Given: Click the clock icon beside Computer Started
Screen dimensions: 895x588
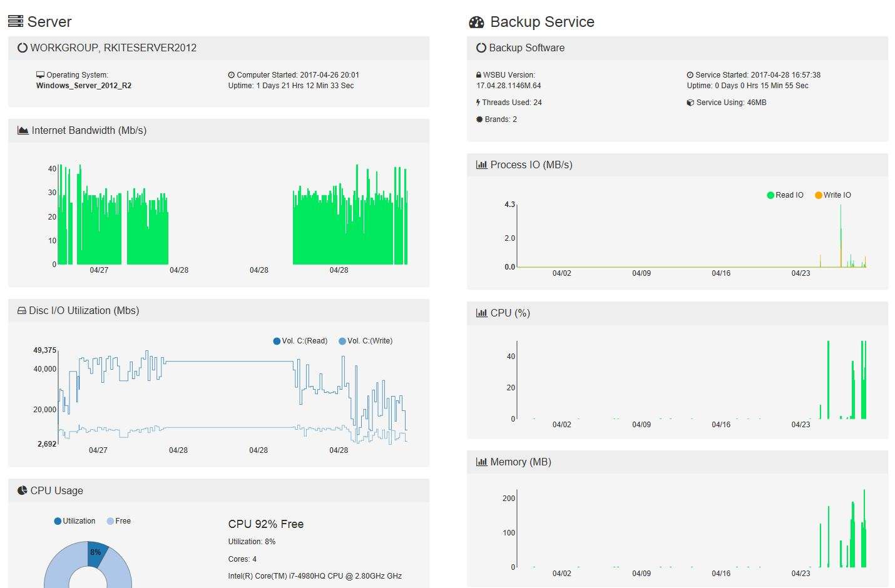Looking at the screenshot, I should [232, 74].
